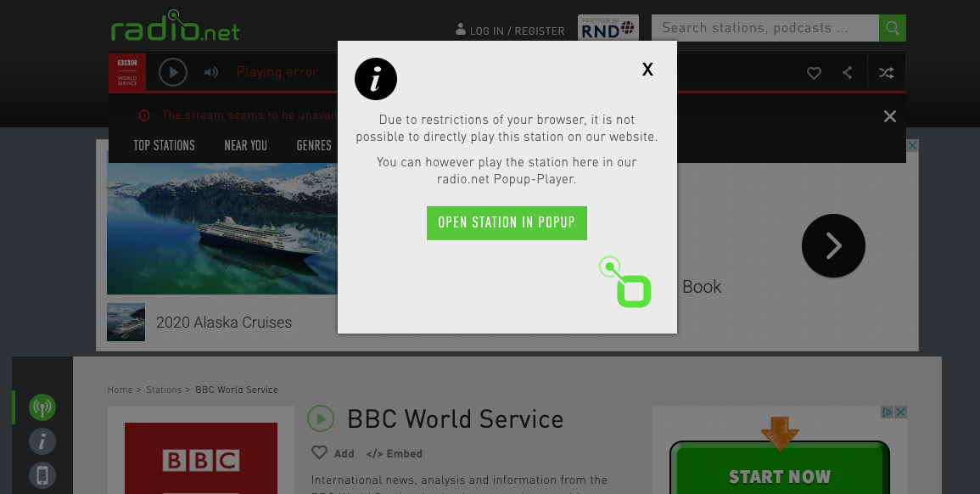This screenshot has height=494, width=980.
Task: Play BBC World Service via green play icon
Action: (321, 419)
